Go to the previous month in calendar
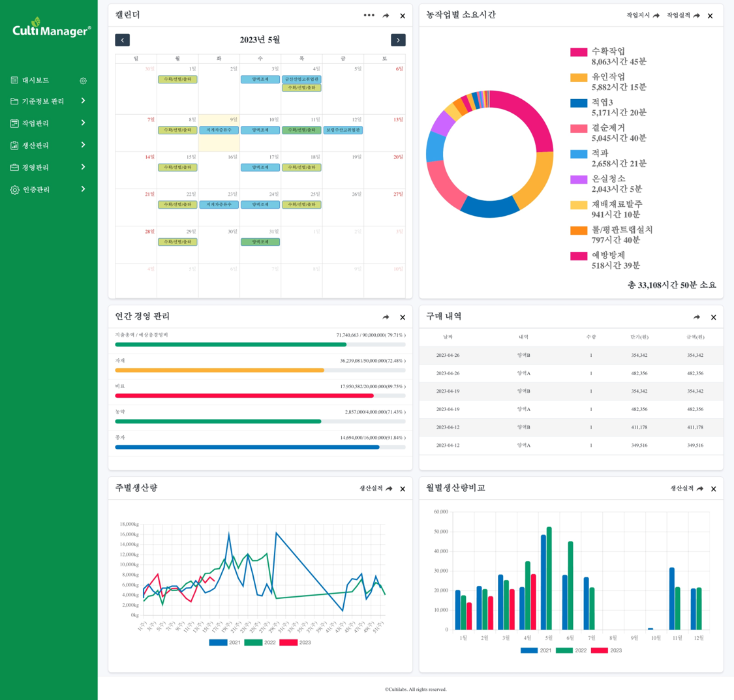Screen dimensions: 734x700 122,40
